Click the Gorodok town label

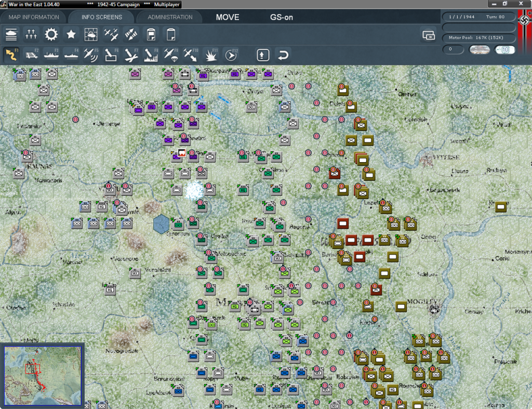coord(416,120)
